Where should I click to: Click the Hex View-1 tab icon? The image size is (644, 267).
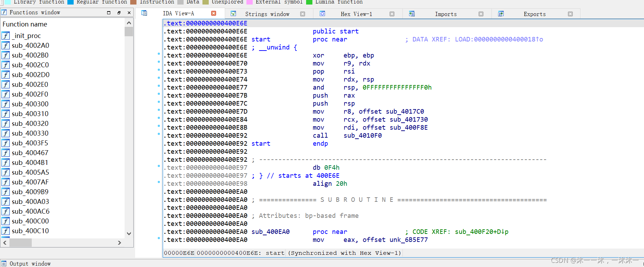[323, 14]
